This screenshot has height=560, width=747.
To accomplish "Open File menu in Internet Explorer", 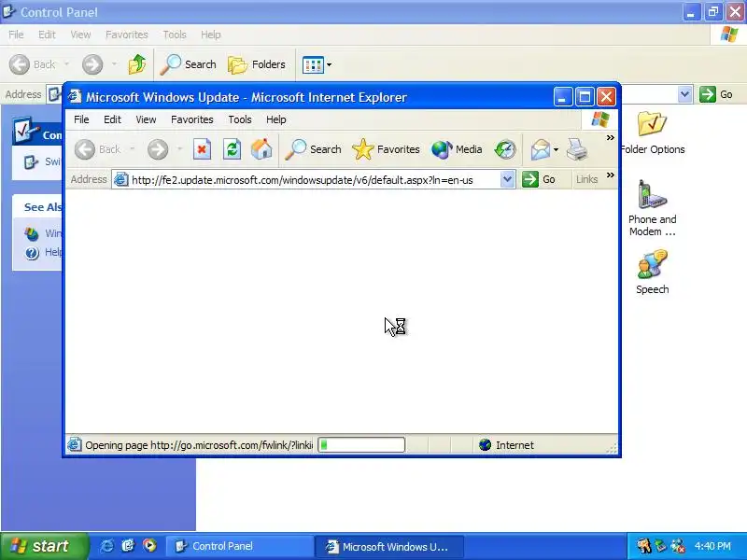I will coord(81,119).
